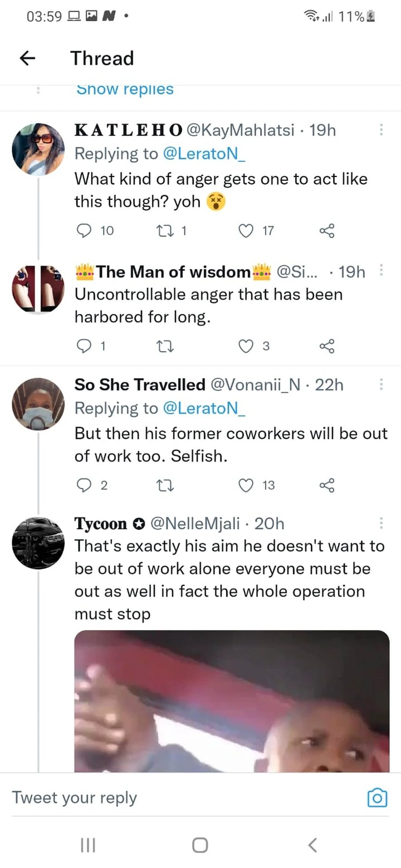Like The Man of wisdom's tweet
401x868 pixels.
246,346
